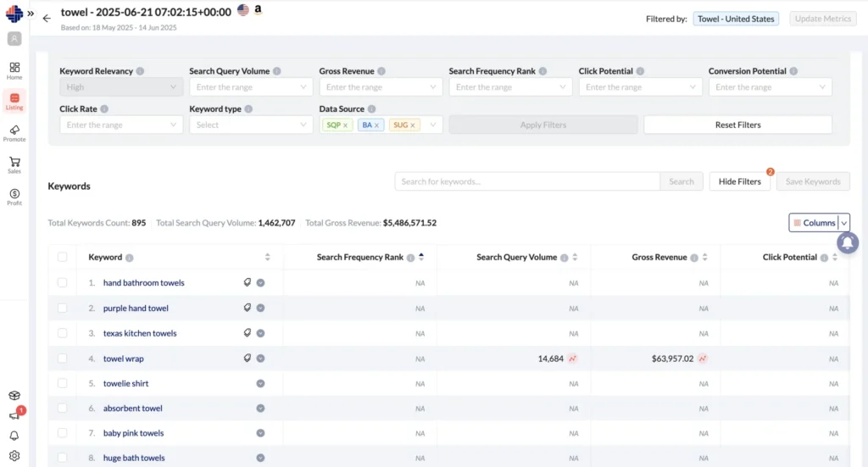
Task: Show info for Keyword Relevancy filter
Action: [140, 71]
